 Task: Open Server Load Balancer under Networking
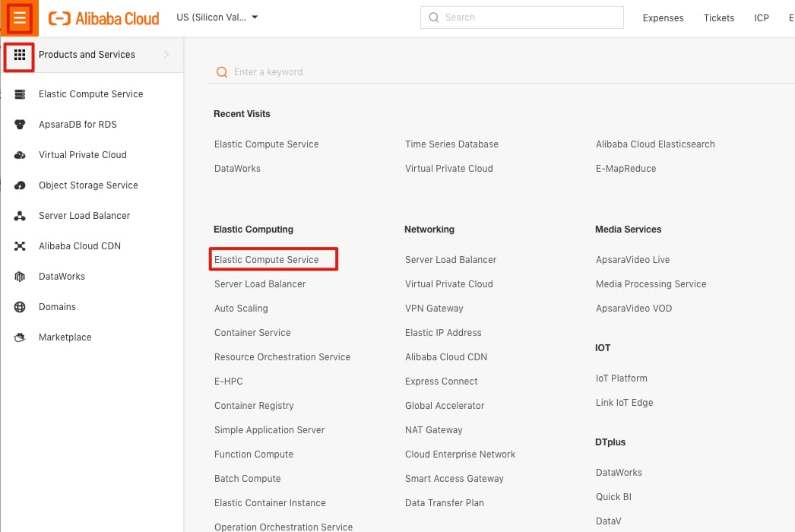[x=450, y=260]
